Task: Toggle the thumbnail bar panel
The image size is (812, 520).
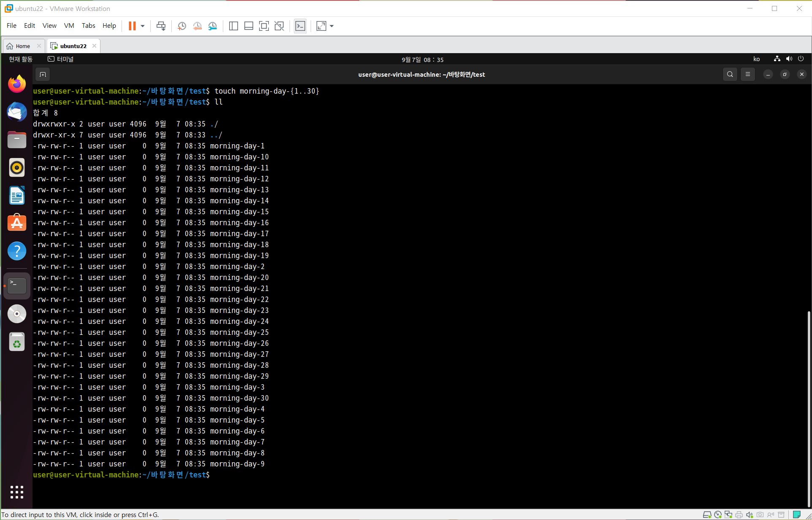Action: coord(249,26)
